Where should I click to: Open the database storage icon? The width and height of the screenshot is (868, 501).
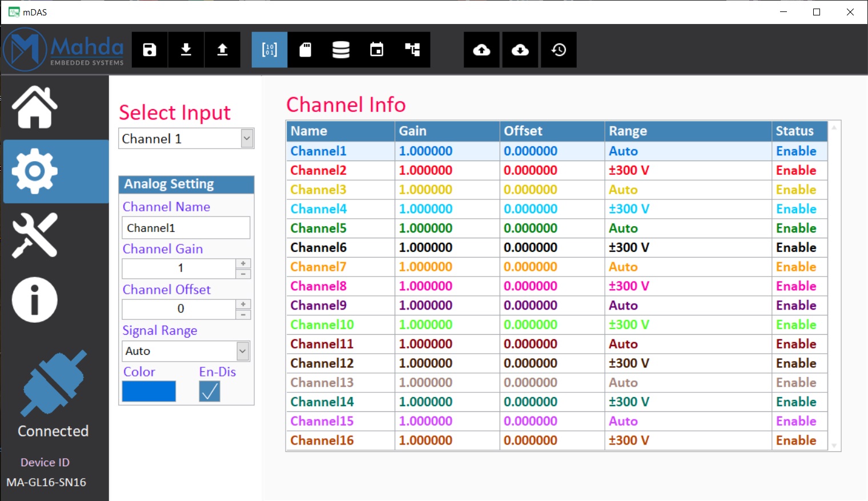coord(341,50)
